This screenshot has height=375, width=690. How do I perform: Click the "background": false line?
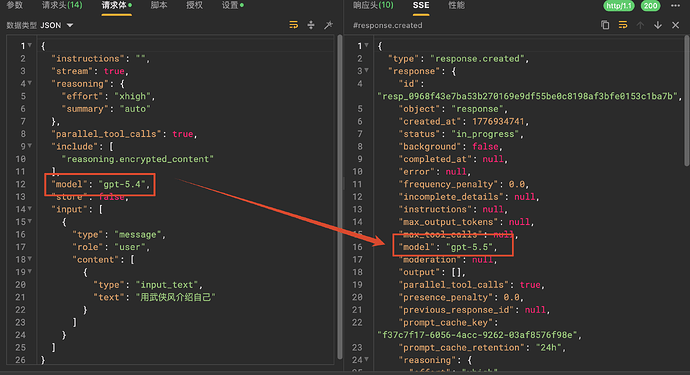[x=451, y=147]
